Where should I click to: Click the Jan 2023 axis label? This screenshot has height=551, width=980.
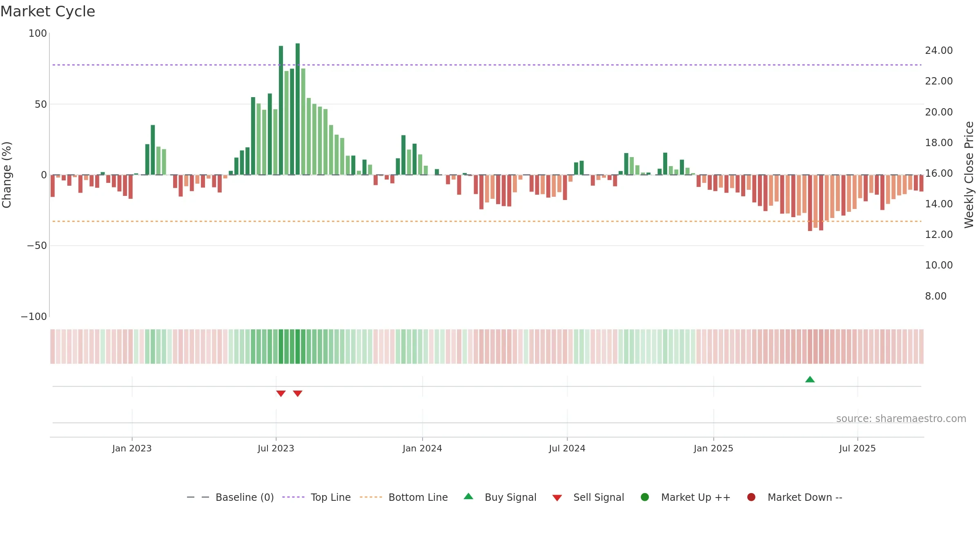coord(132,449)
